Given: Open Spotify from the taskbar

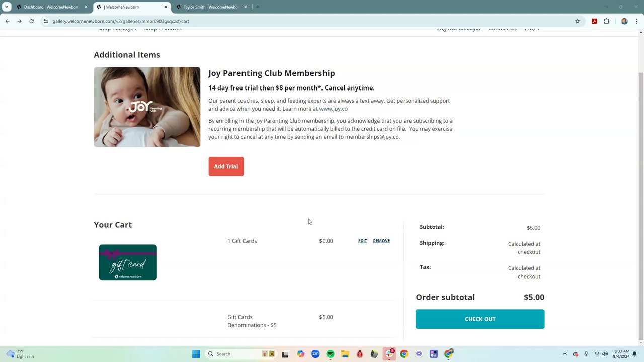Looking at the screenshot, I should [330, 354].
